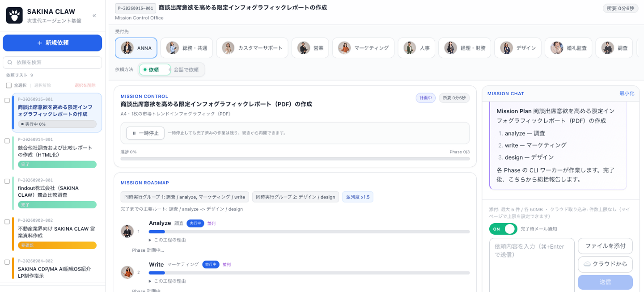Screen dimensions: 644x292
Task: Check the P-20260904-002 request checkbox
Action: click(x=7, y=262)
